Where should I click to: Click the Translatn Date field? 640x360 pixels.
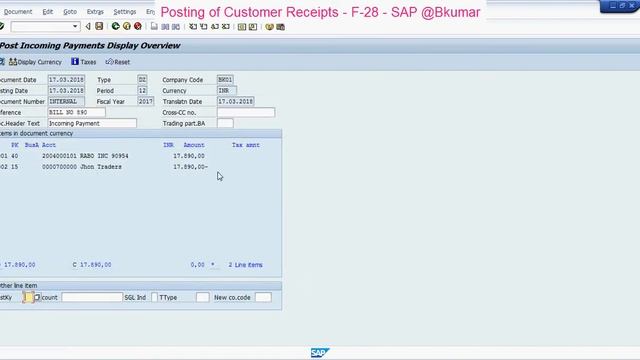coord(236,101)
